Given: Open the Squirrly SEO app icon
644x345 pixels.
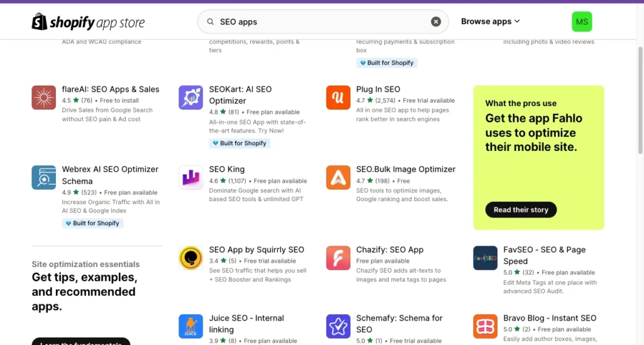Looking at the screenshot, I should click(191, 258).
